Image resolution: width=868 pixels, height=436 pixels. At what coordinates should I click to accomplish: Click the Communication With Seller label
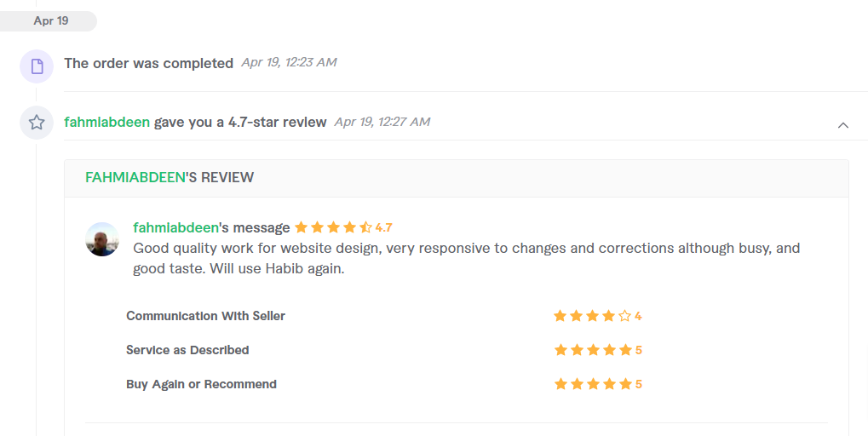point(205,316)
